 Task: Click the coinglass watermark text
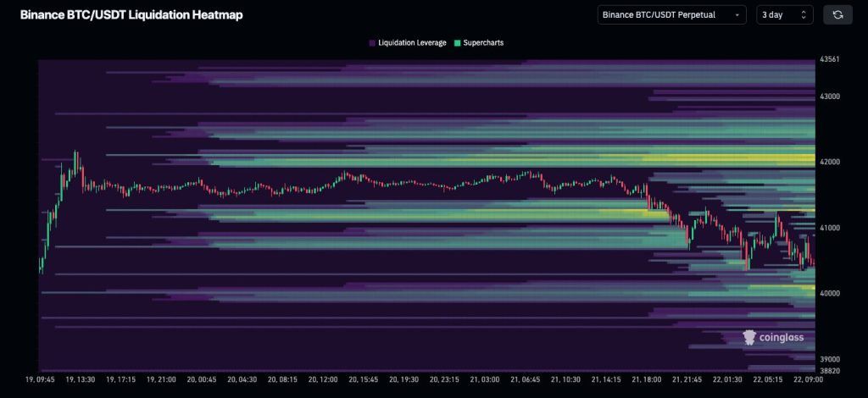782,337
